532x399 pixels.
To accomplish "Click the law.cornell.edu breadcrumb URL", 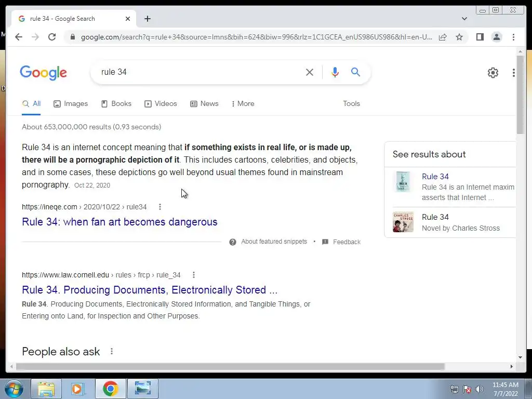I will pyautogui.click(x=101, y=275).
